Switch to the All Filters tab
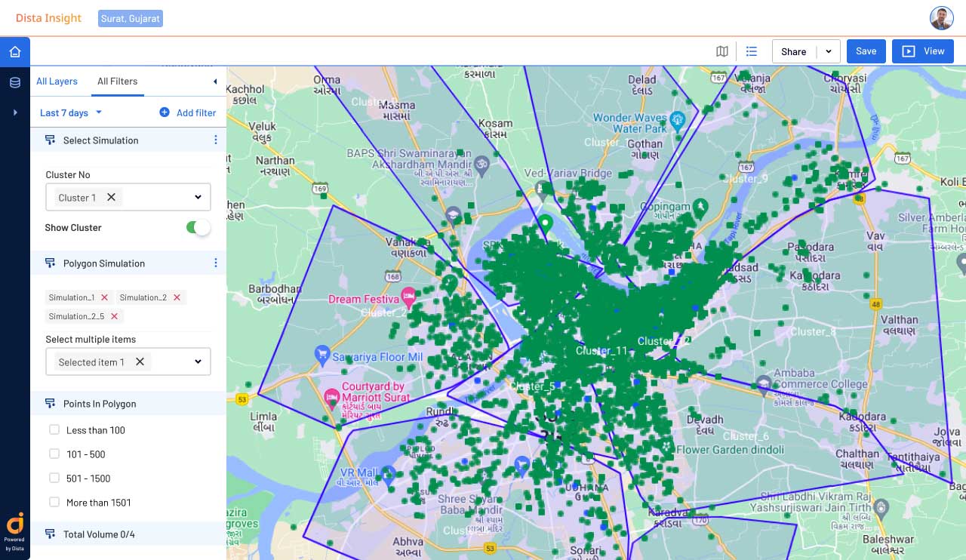The width and height of the screenshot is (966, 560). 117,82
